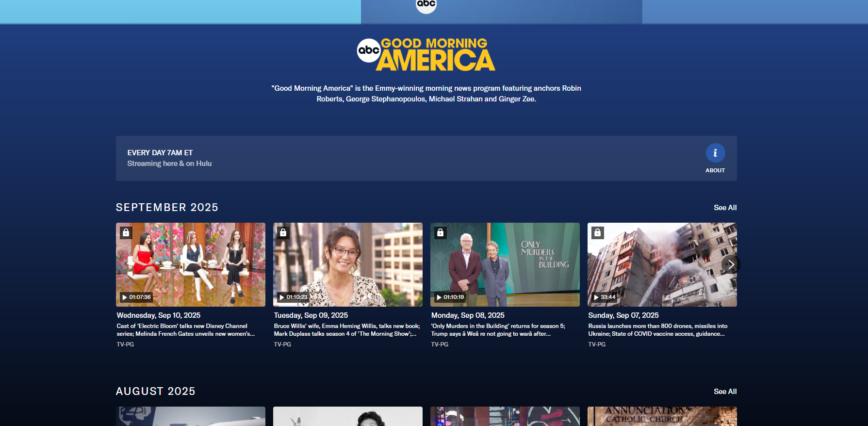Open See All for August 2025
The image size is (868, 426).
click(724, 392)
